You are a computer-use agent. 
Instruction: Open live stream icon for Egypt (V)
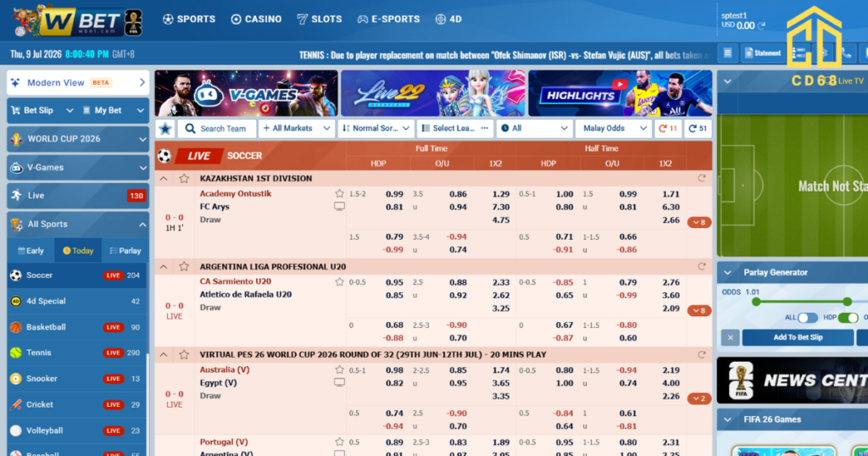[339, 382]
